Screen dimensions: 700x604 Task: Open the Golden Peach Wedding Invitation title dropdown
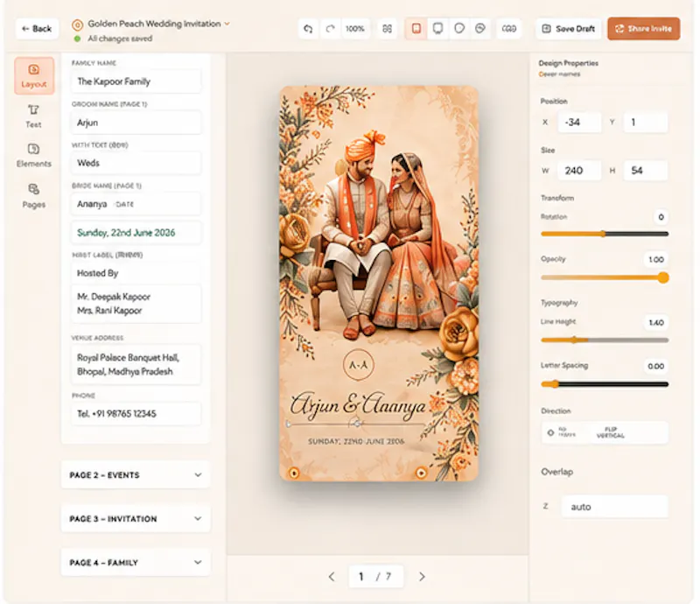[227, 24]
